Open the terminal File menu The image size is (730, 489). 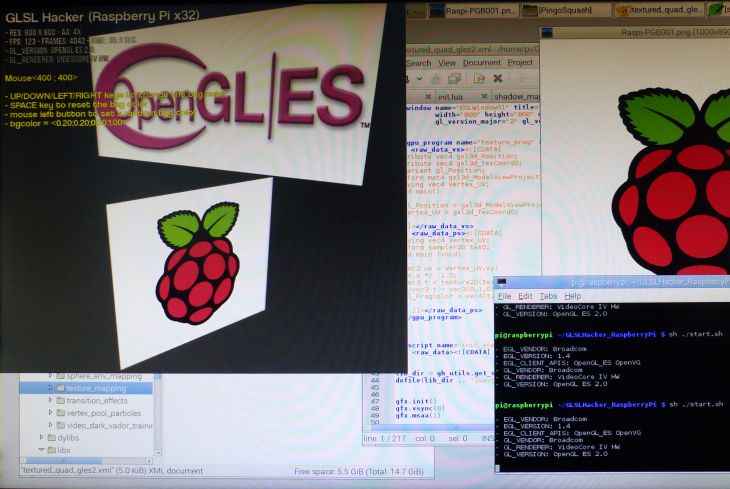[x=504, y=296]
